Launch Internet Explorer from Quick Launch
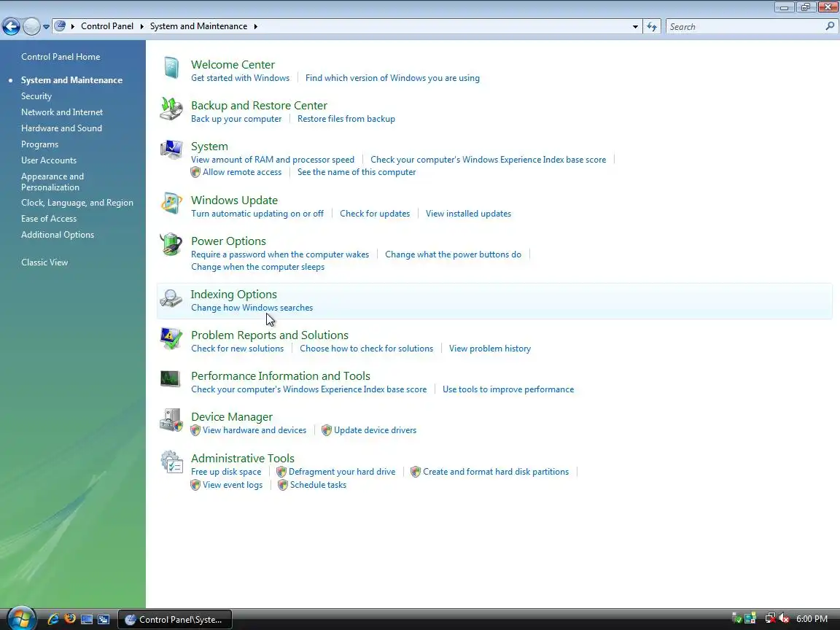This screenshot has height=630, width=840. pos(53,619)
